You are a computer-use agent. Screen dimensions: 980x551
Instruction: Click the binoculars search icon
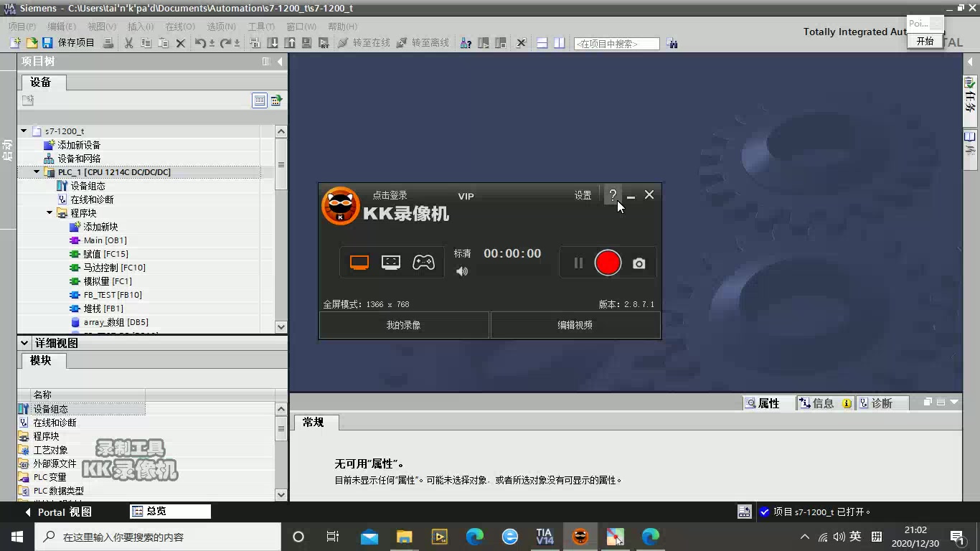pyautogui.click(x=672, y=43)
